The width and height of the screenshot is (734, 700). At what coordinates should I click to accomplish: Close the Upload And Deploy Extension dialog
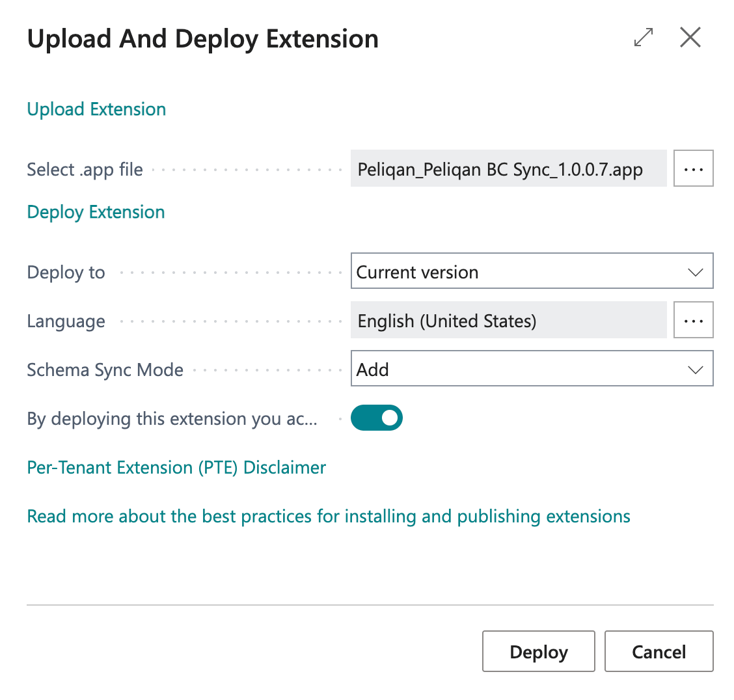tap(690, 38)
